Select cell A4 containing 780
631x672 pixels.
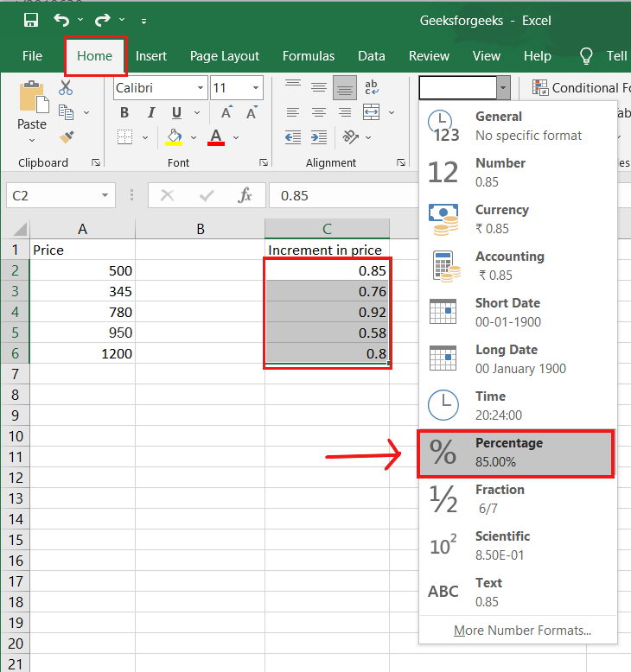pyautogui.click(x=82, y=312)
